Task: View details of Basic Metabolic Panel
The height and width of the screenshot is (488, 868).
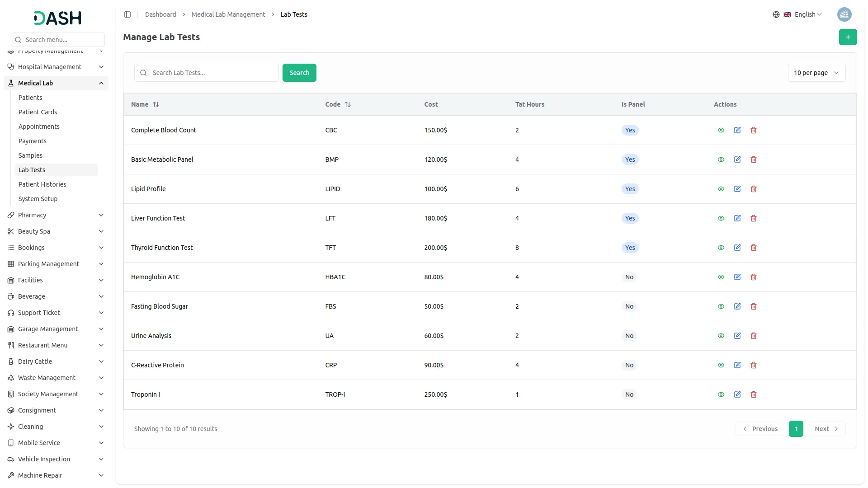Action: pos(721,160)
